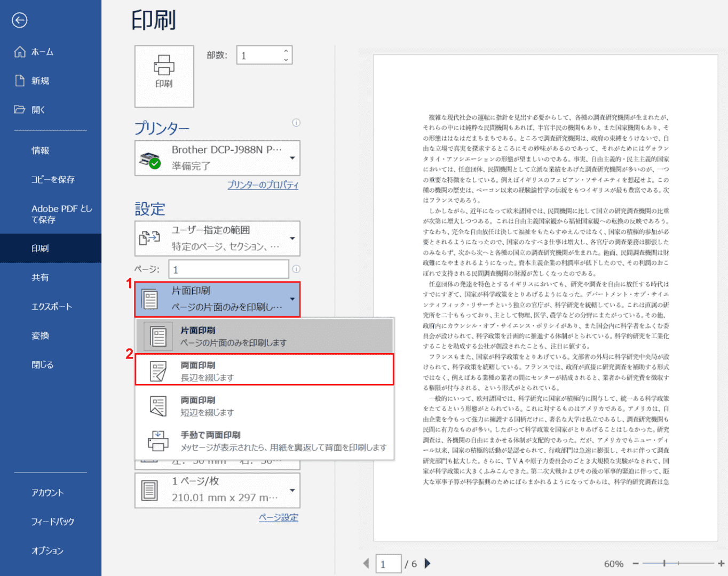Open the ユーザー指定の範囲 print range dropdown
The image size is (728, 576).
point(217,238)
